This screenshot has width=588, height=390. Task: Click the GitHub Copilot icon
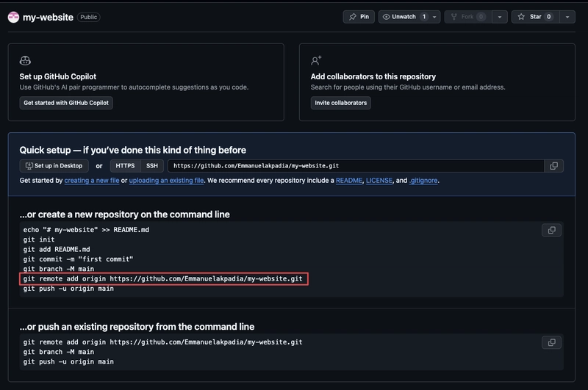(x=25, y=60)
